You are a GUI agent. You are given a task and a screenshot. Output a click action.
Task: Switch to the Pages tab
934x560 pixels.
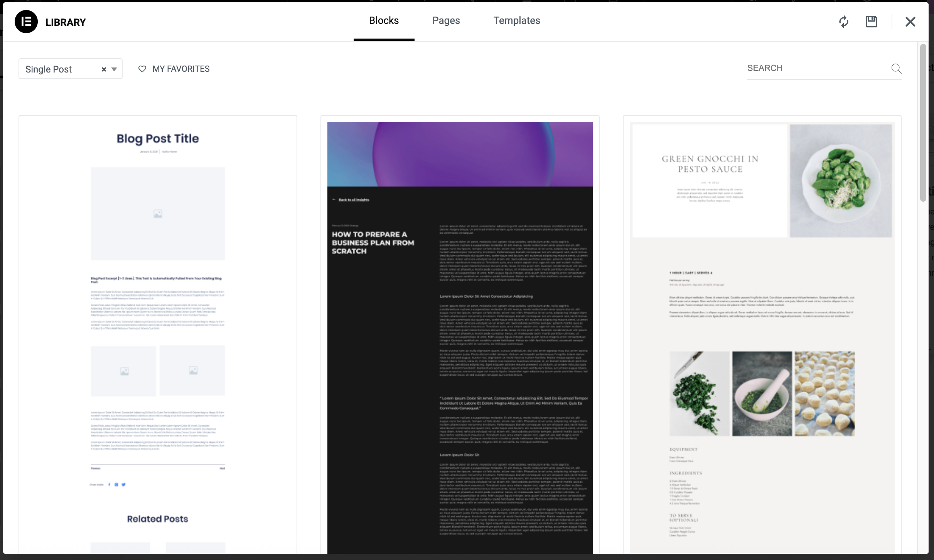click(x=446, y=21)
